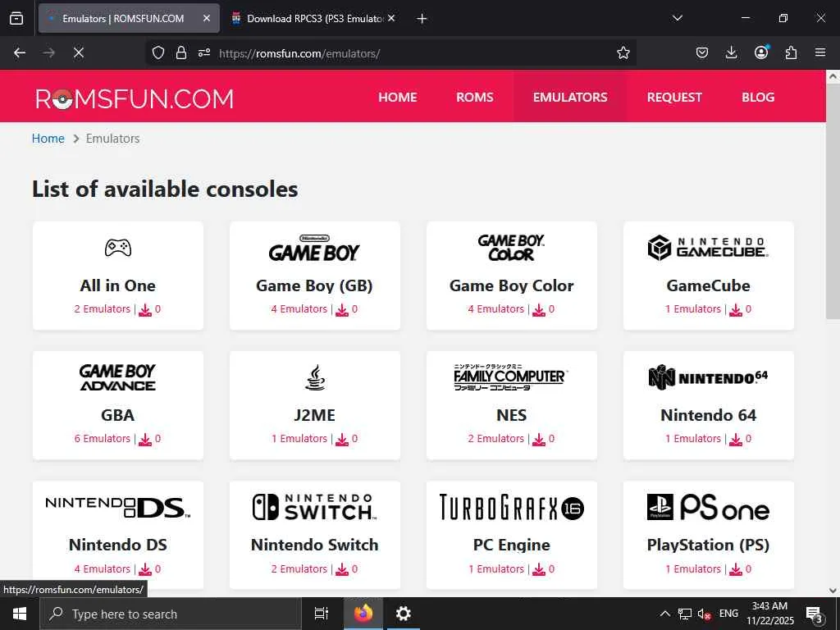Open the Firefox downloads panel
The height and width of the screenshot is (630, 840).
click(x=731, y=52)
